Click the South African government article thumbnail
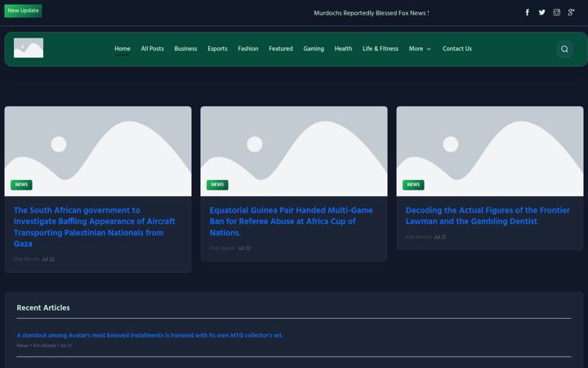 [x=98, y=151]
